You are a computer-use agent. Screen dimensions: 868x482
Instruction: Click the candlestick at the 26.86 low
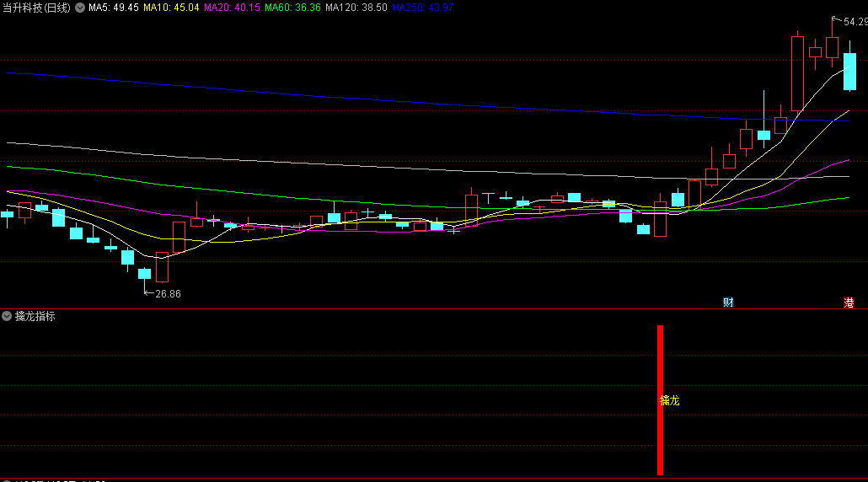[144, 273]
